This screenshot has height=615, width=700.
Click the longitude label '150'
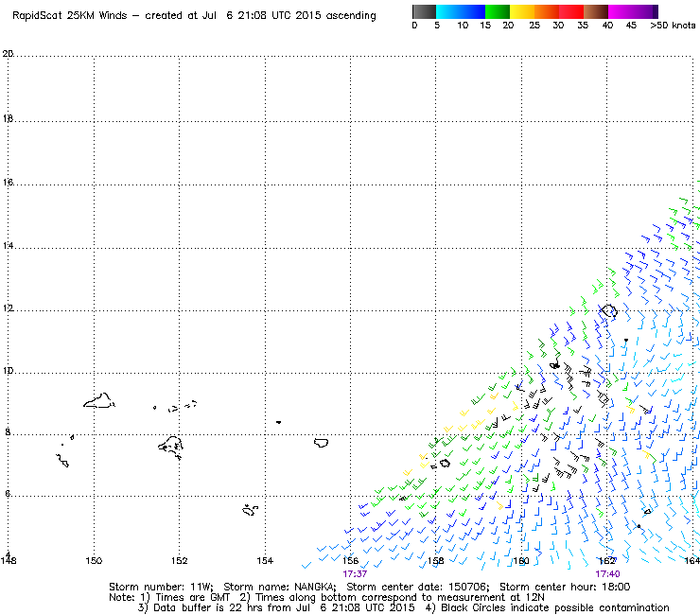click(94, 560)
